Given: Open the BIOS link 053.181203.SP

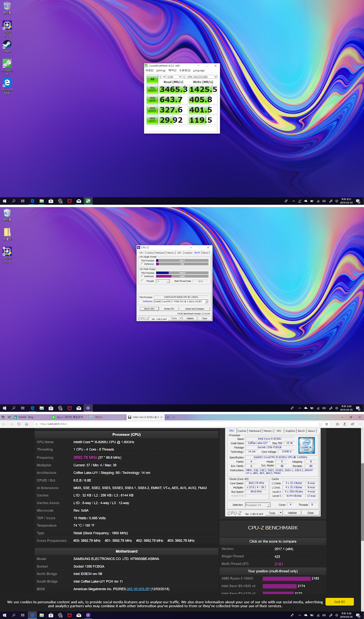Looking at the screenshot, I should pos(138,589).
